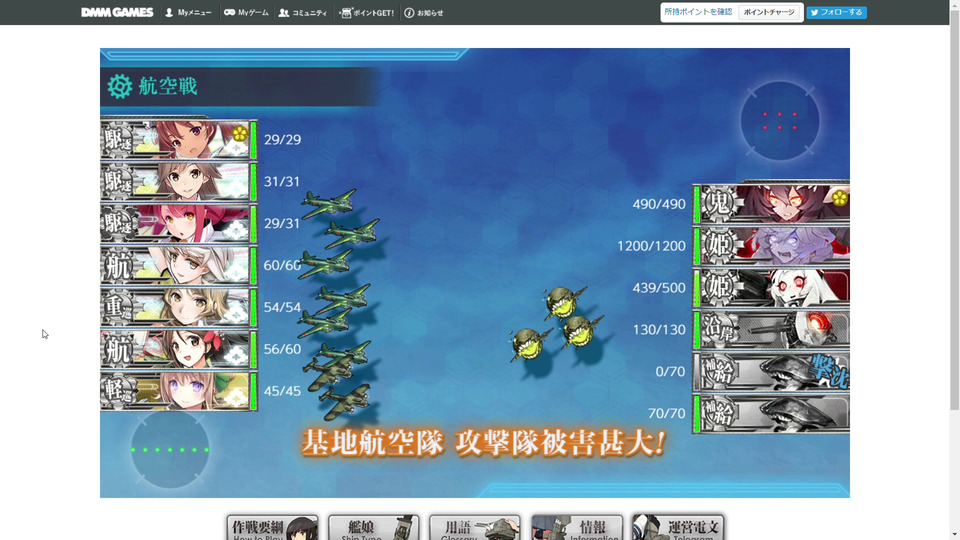Image resolution: width=960 pixels, height=540 pixels.
Task: Click the Twitter follow button
Action: point(836,12)
